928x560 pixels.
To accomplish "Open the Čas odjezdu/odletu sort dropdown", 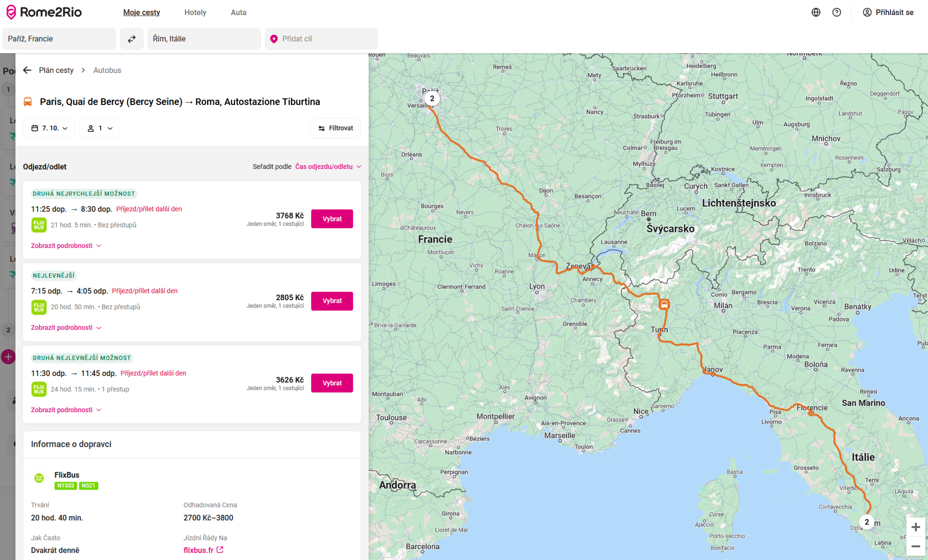I will (328, 167).
